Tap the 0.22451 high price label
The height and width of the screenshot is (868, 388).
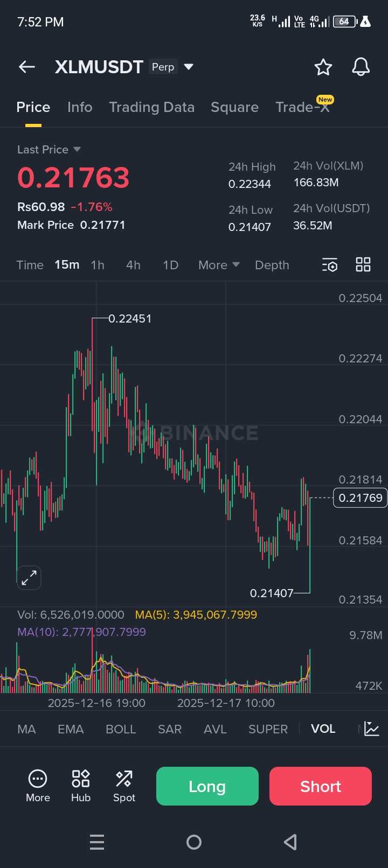(x=130, y=319)
